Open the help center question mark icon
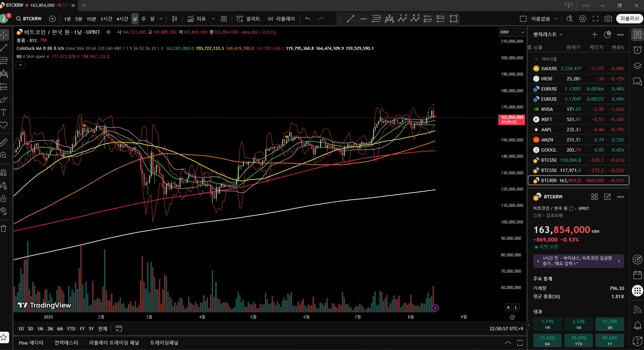 (x=637, y=341)
